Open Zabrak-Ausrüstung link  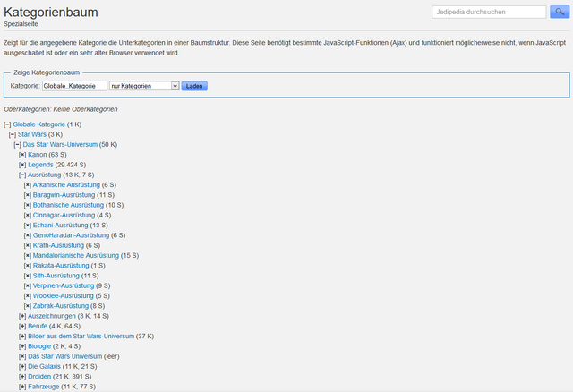[61, 306]
